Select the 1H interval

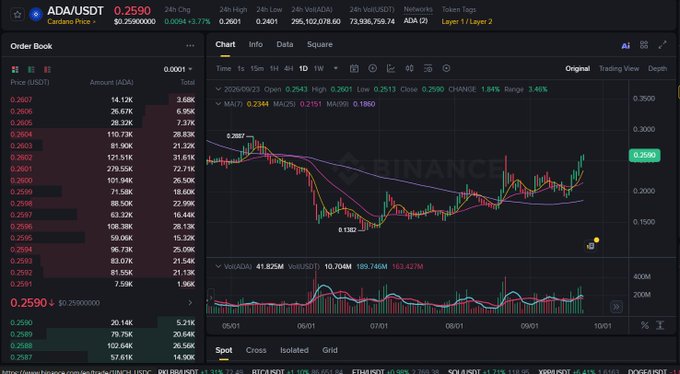(274, 69)
